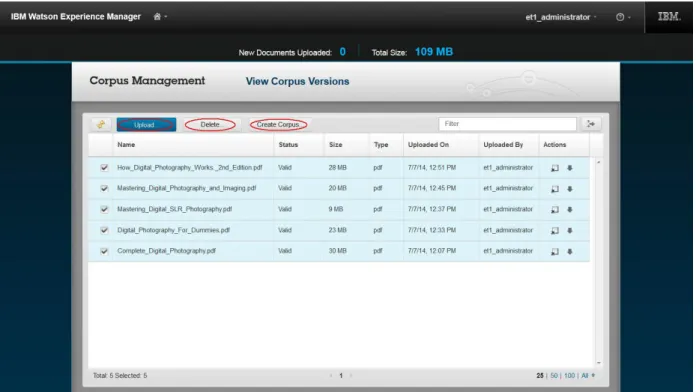This screenshot has width=696, height=392.
Task: Click the Upload button
Action: pyautogui.click(x=146, y=125)
